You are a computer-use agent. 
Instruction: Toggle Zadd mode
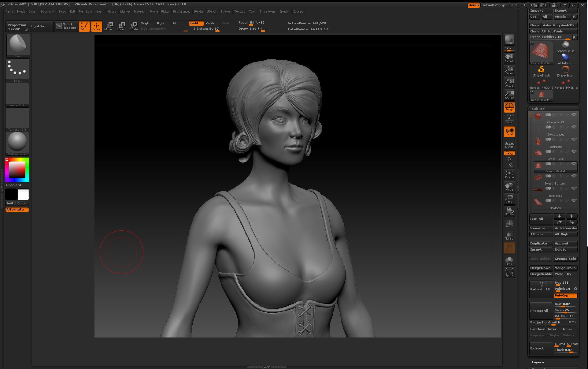tap(196, 23)
